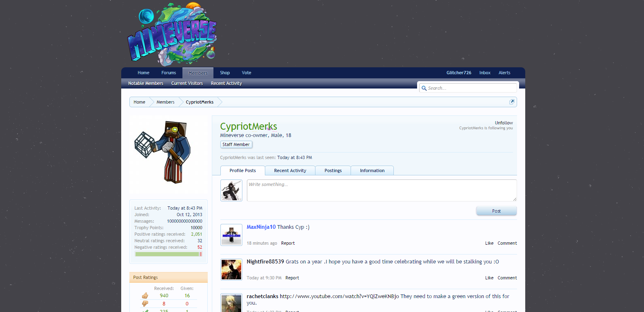The width and height of the screenshot is (644, 312).
Task: Open rachetclanks' avatar thumbnail
Action: [x=231, y=303]
